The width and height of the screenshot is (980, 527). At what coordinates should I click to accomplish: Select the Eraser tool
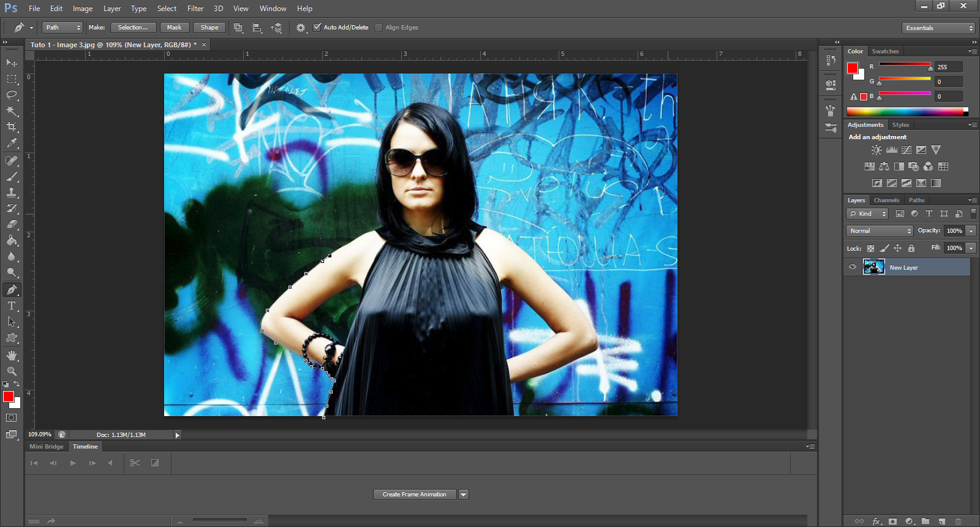(12, 224)
